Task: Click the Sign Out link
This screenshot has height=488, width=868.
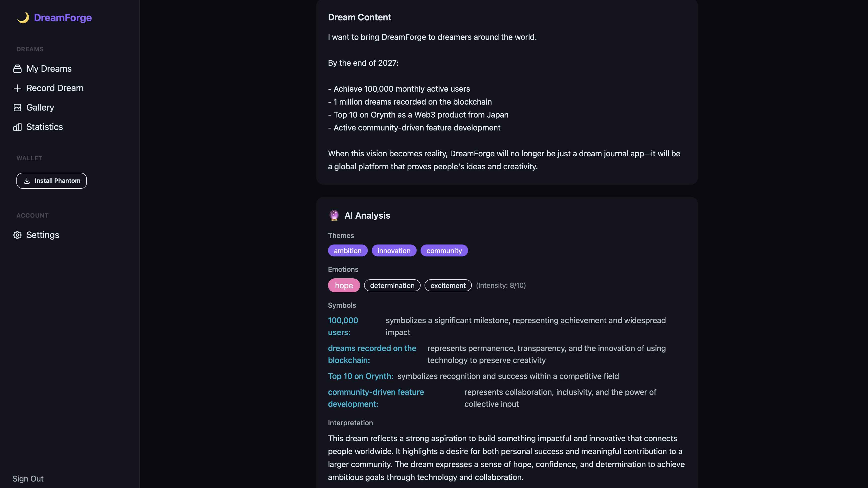Action: click(28, 479)
